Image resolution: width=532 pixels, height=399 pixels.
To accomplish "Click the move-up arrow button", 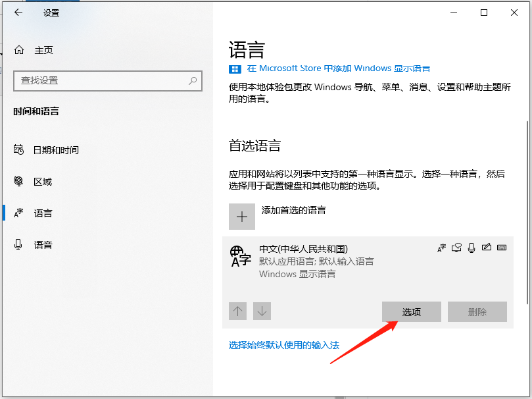I will [x=237, y=311].
